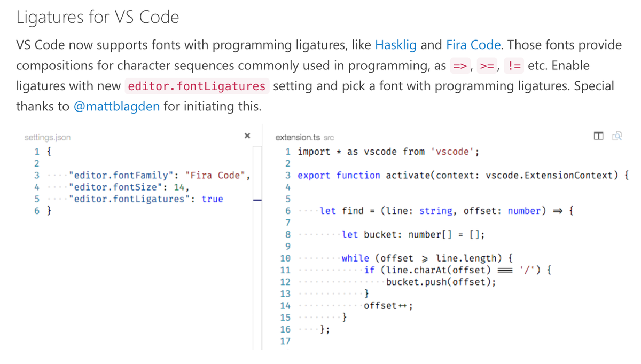Click the magnifier page icon beside split editor

[x=617, y=136]
